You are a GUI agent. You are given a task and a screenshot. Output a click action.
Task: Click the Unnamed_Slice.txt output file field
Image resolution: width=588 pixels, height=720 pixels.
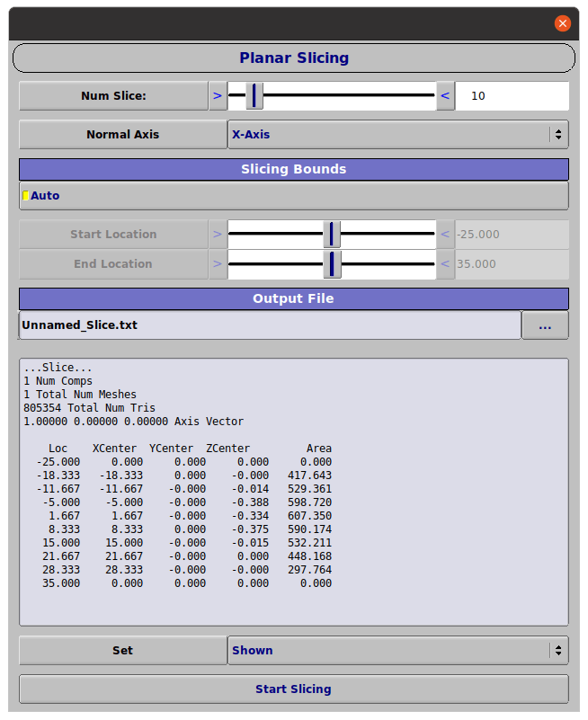[270, 325]
